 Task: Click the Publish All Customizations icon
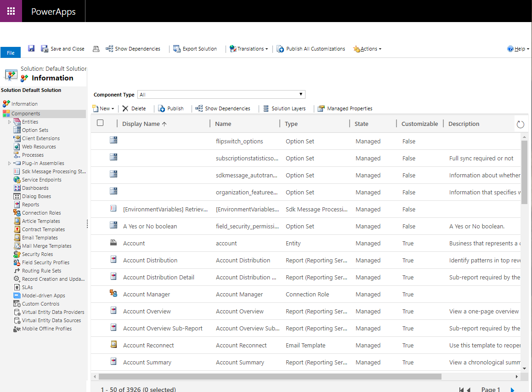pyautogui.click(x=280, y=49)
